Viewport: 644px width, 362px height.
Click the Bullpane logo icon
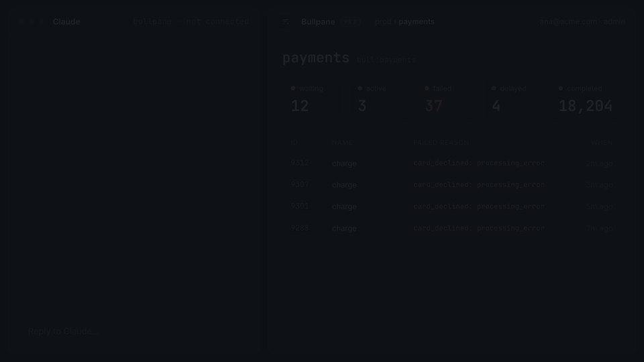[286, 21]
